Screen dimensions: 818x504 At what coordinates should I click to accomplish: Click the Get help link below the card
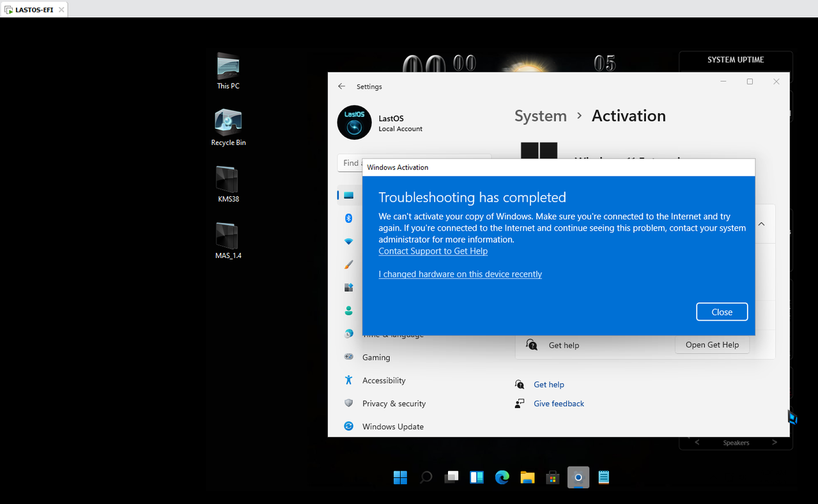[549, 385]
